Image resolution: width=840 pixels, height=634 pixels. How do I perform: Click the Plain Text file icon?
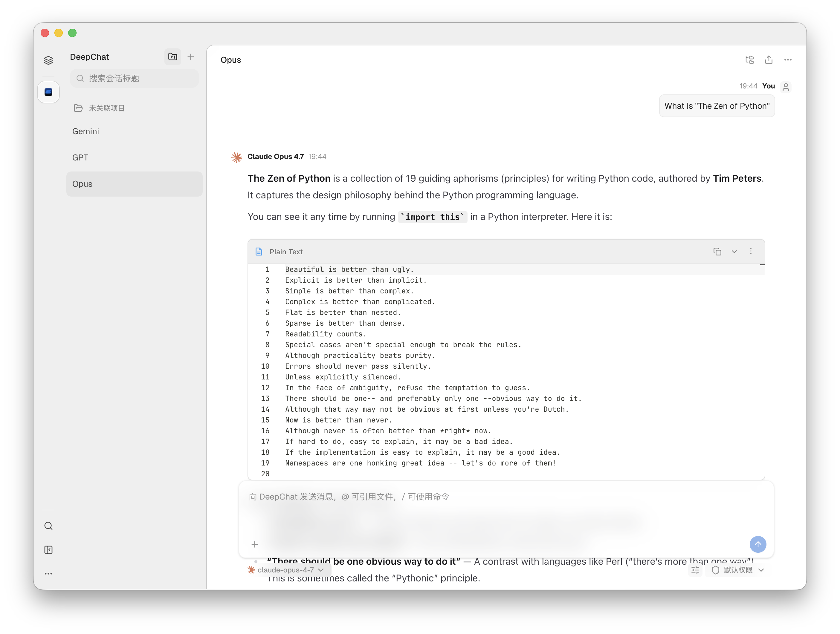click(x=259, y=252)
